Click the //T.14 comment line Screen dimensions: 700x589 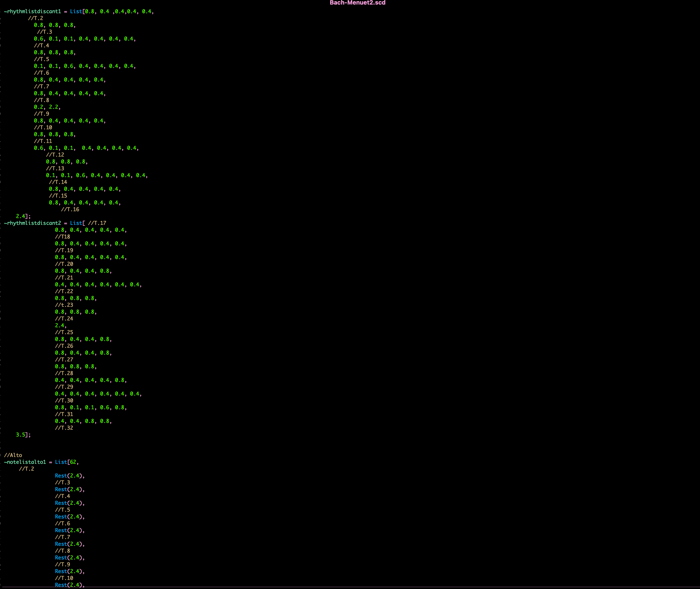click(58, 182)
